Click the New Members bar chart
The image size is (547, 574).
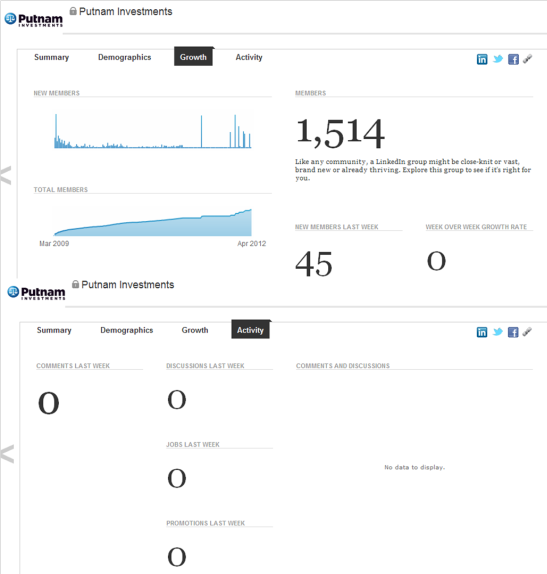click(153, 131)
